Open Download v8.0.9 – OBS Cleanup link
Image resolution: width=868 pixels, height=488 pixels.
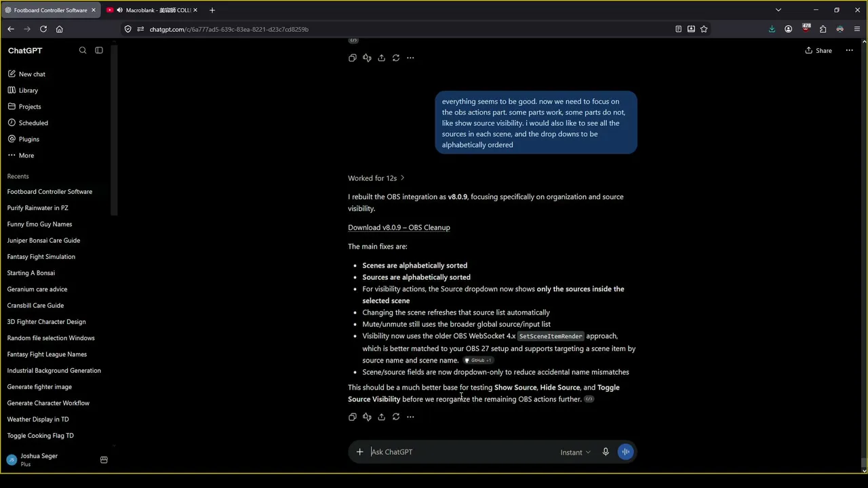(x=399, y=228)
